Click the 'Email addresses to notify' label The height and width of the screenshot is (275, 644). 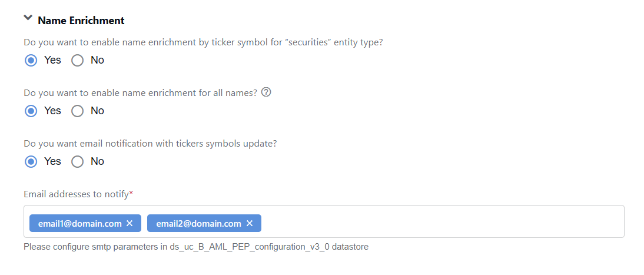pyautogui.click(x=77, y=194)
